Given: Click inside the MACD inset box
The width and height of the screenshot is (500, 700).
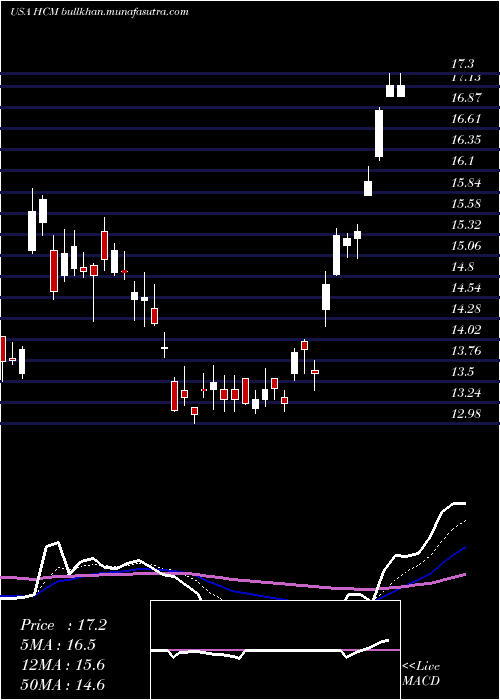Looking at the screenshot, I should point(275,650).
